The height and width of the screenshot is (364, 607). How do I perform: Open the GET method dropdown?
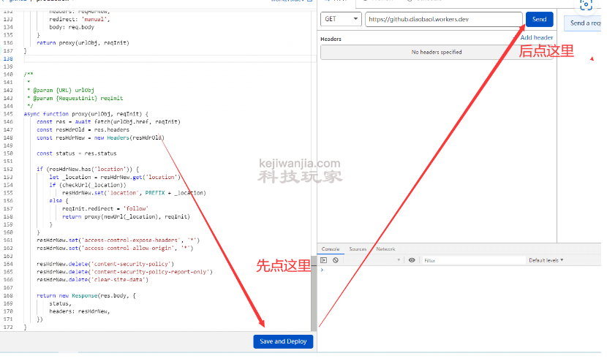(x=342, y=19)
